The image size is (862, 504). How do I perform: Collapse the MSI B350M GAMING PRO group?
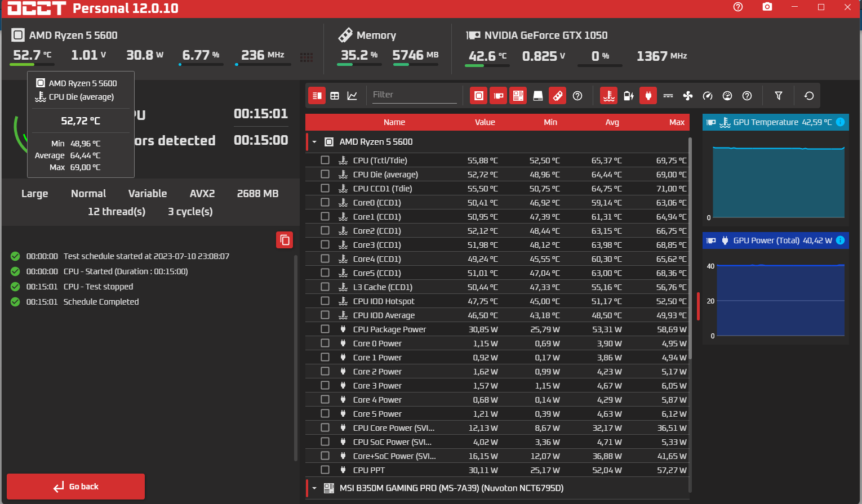pyautogui.click(x=314, y=488)
